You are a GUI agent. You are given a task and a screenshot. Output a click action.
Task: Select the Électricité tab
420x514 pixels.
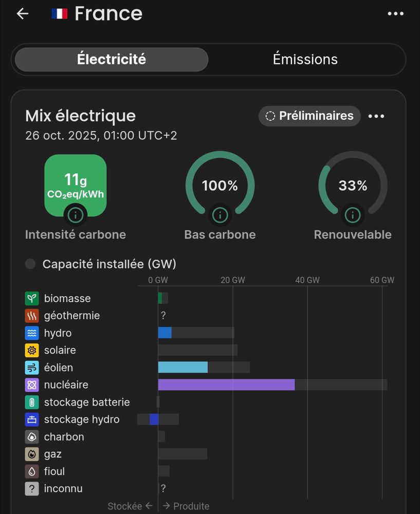(111, 59)
